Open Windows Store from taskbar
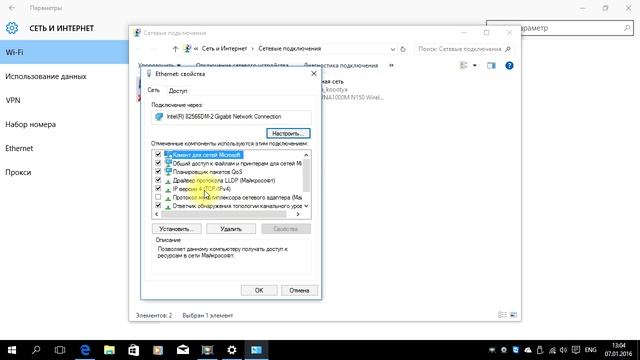640x360 pixels. pyautogui.click(x=133, y=350)
